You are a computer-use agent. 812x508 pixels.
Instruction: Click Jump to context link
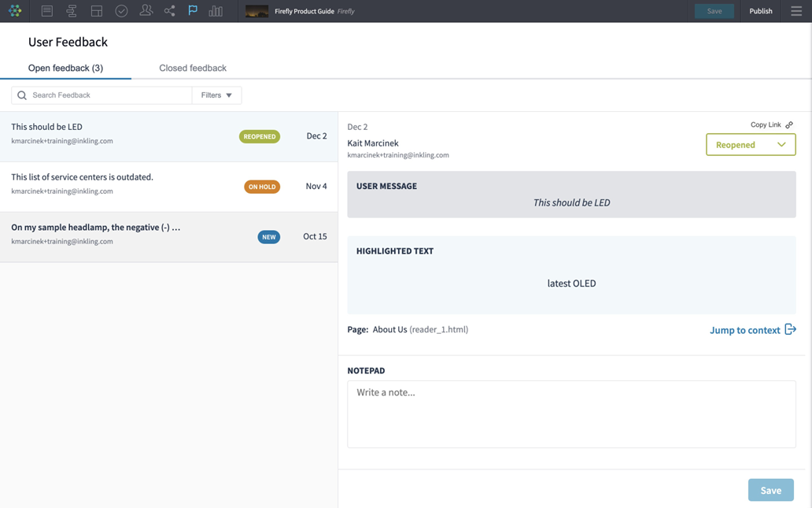coord(752,330)
